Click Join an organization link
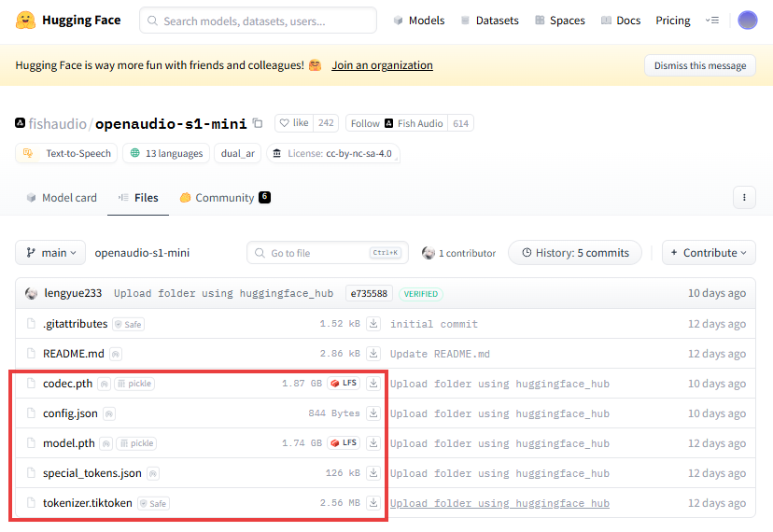Viewport: 773px width, 532px height. tap(382, 65)
